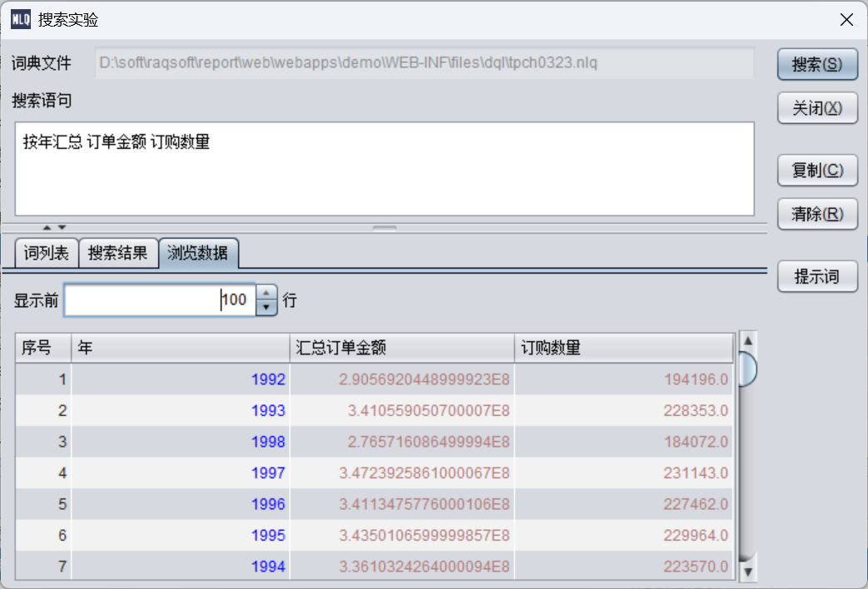Switch to the 词列表 tab
868x589 pixels.
pos(47,253)
